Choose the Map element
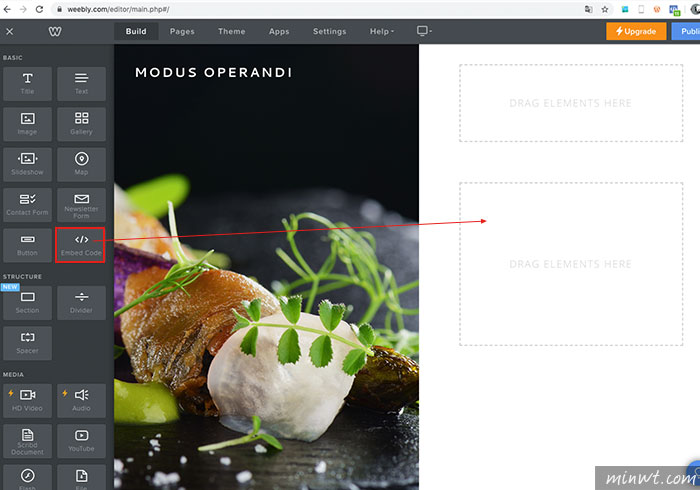700x490 pixels. (x=81, y=164)
